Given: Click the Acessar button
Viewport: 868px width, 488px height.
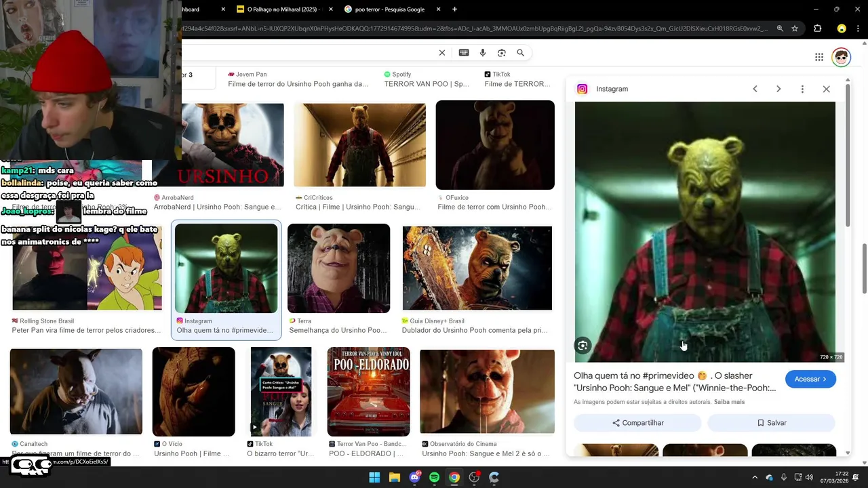Looking at the screenshot, I should 810,379.
